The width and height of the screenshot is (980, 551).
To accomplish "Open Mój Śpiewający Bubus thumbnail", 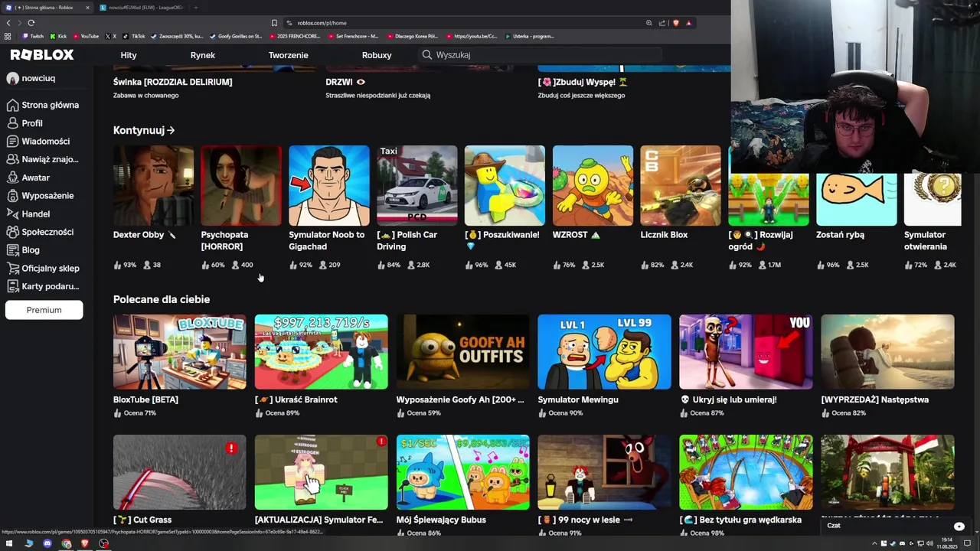I will [x=463, y=472].
